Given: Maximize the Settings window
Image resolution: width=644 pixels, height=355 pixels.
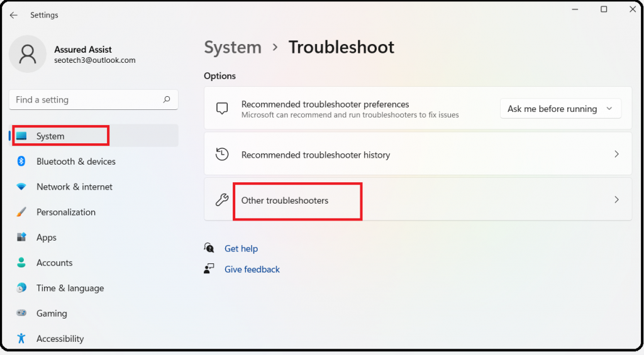Looking at the screenshot, I should click(604, 9).
